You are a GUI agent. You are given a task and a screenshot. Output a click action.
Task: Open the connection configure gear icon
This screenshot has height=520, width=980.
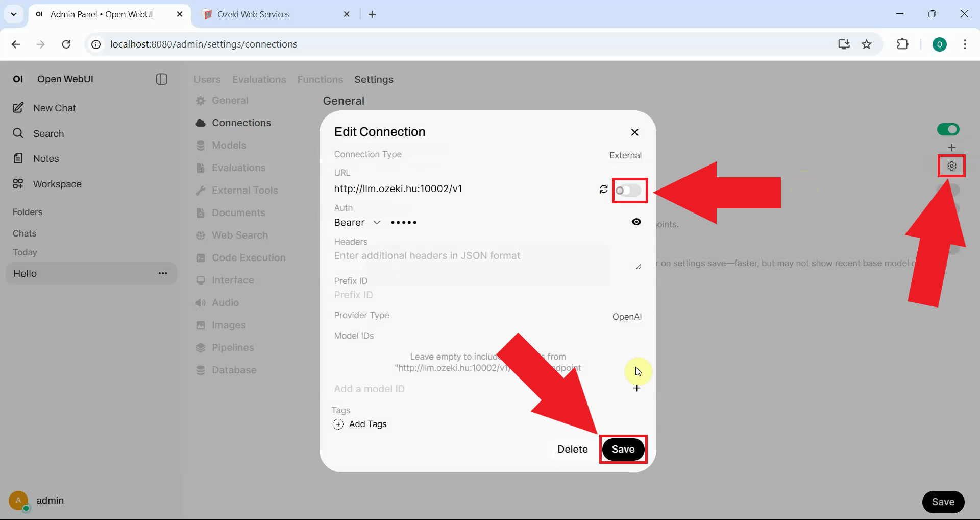pyautogui.click(x=951, y=166)
